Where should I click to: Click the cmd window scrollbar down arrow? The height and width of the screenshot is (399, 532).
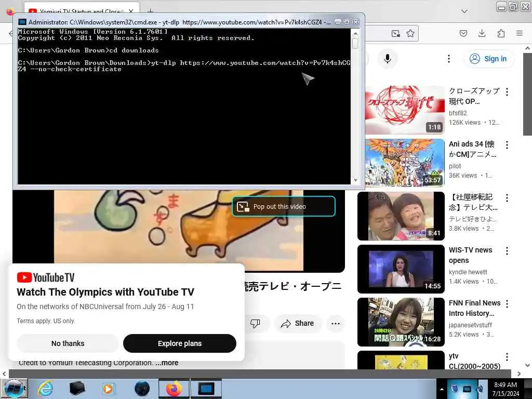tap(355, 180)
